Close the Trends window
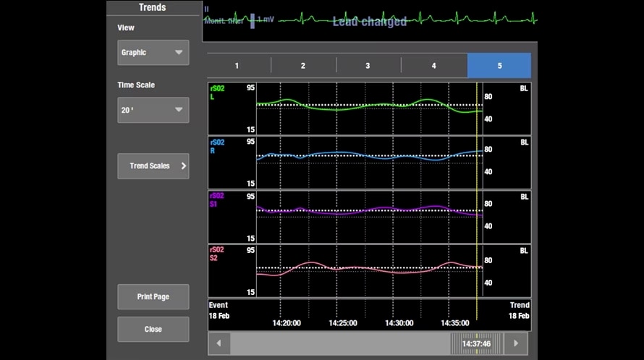This screenshot has width=644, height=360. [153, 329]
